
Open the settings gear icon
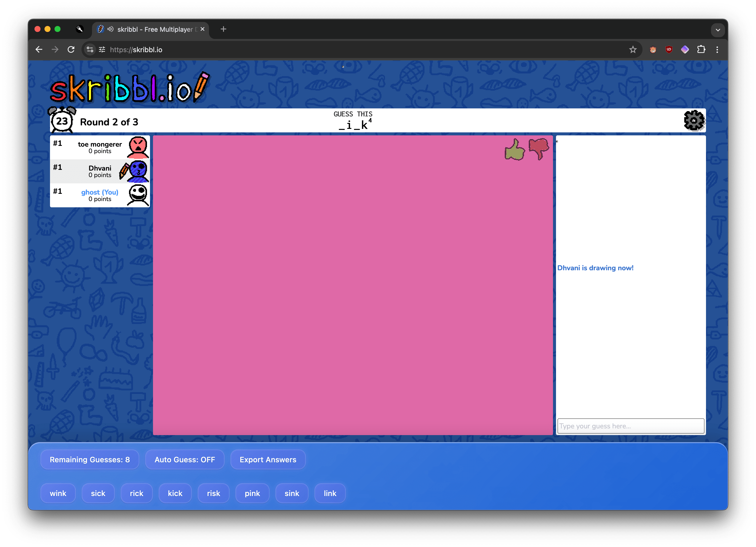tap(694, 121)
